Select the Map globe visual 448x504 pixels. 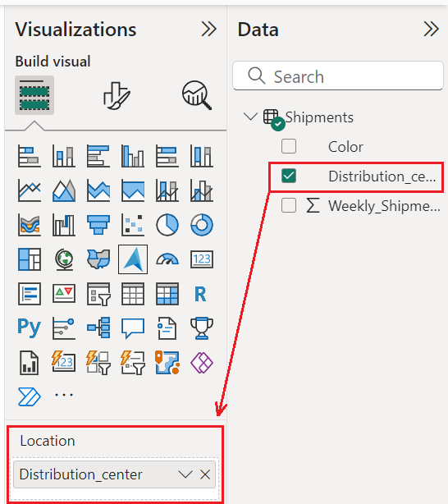tap(64, 259)
